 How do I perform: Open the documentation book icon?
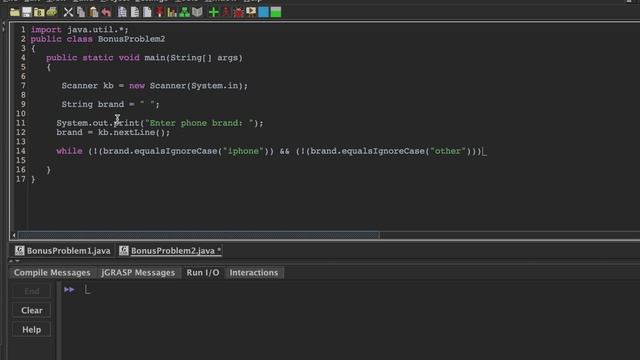click(197, 12)
